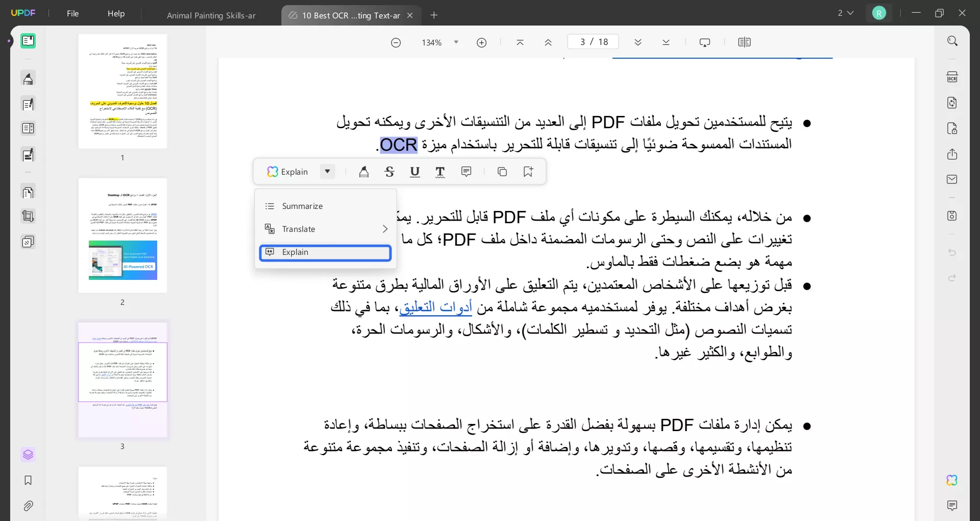Go to first page arrow

[520, 42]
